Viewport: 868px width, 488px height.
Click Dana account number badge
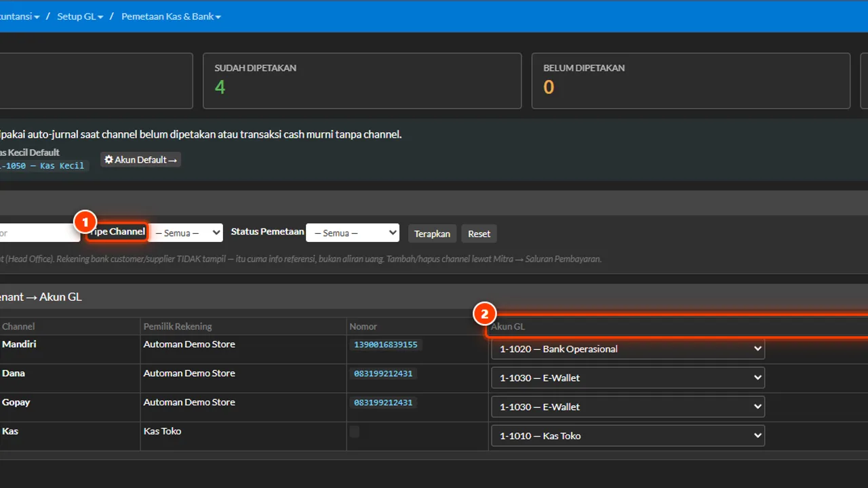click(x=383, y=374)
